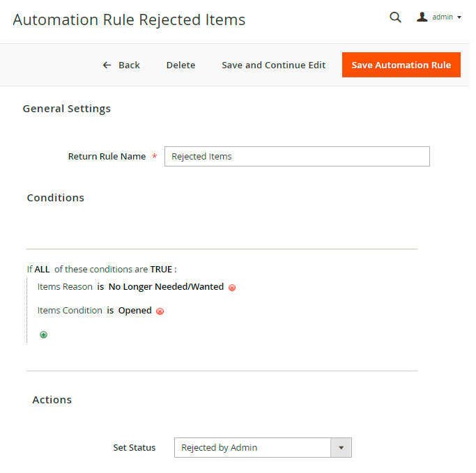
Task: Edit the Opened condition value
Action: [135, 310]
